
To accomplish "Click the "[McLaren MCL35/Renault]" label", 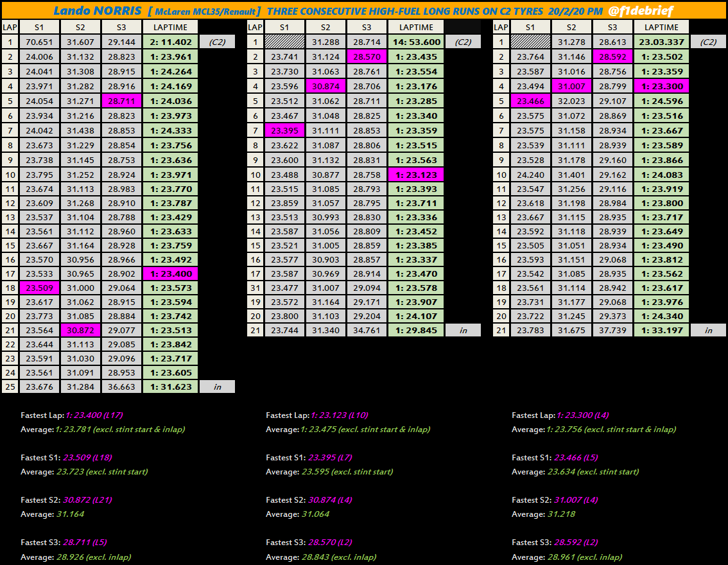I will pyautogui.click(x=204, y=12).
